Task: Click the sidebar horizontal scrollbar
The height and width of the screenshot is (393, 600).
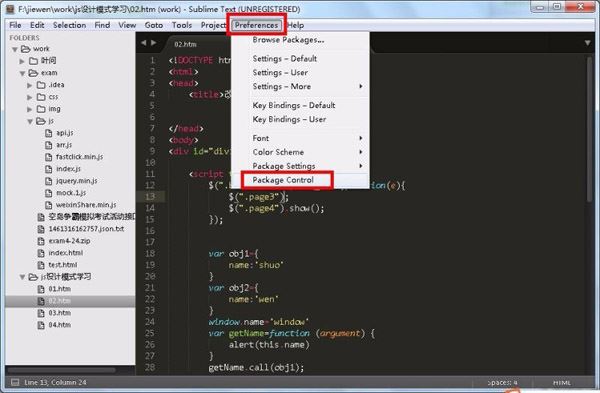Action: pos(61,370)
